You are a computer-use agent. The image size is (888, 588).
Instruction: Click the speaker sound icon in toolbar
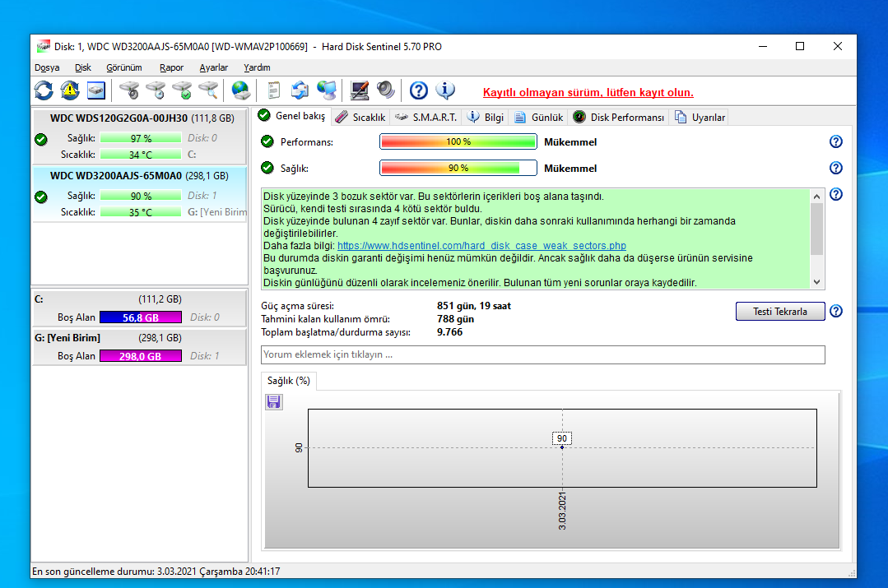(x=385, y=90)
